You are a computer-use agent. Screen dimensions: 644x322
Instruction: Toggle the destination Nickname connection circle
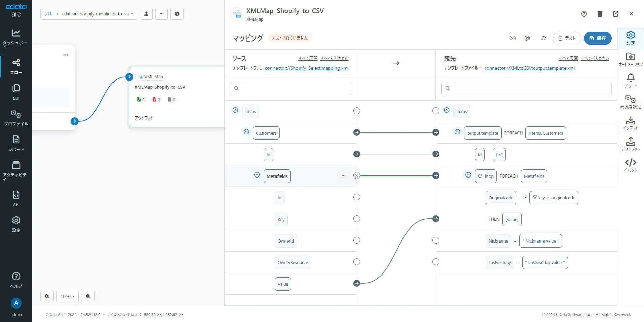point(436,240)
